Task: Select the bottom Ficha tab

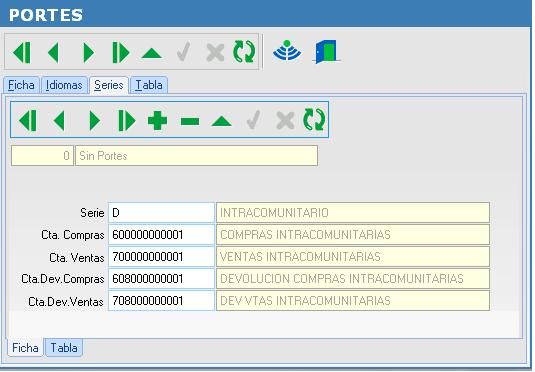Action: coord(25,347)
